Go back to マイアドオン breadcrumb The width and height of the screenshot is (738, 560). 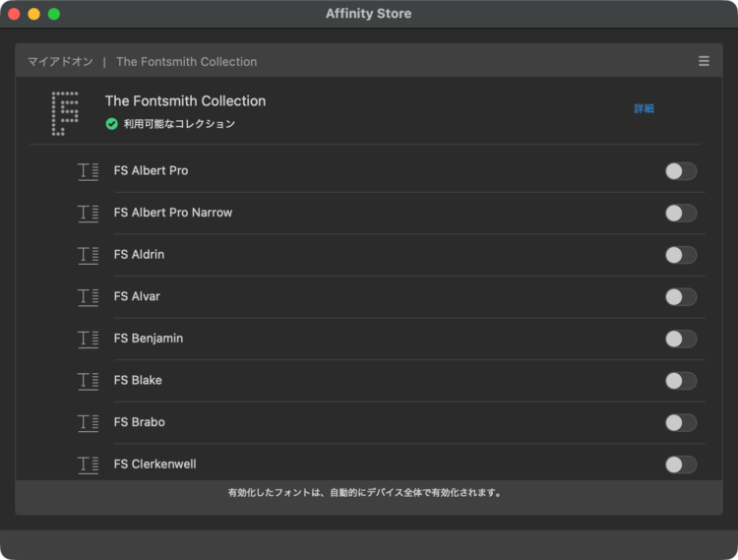60,61
